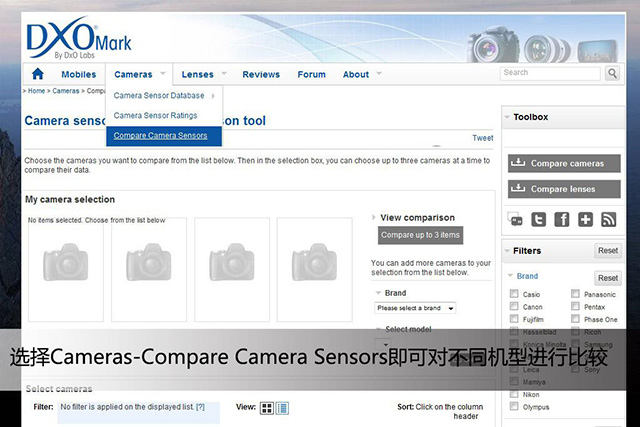Follow the Home breadcrumb link
Screen dimensions: 640x427
(x=36, y=91)
